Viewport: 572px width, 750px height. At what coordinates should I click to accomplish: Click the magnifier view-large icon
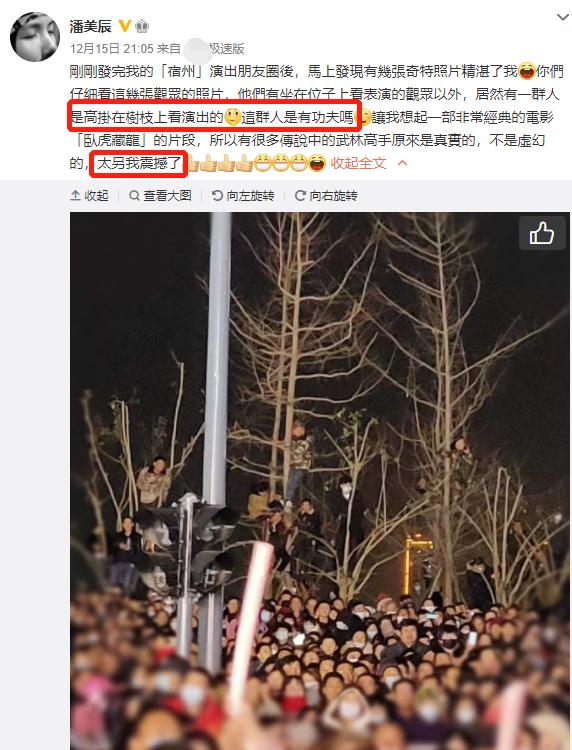pyautogui.click(x=134, y=195)
